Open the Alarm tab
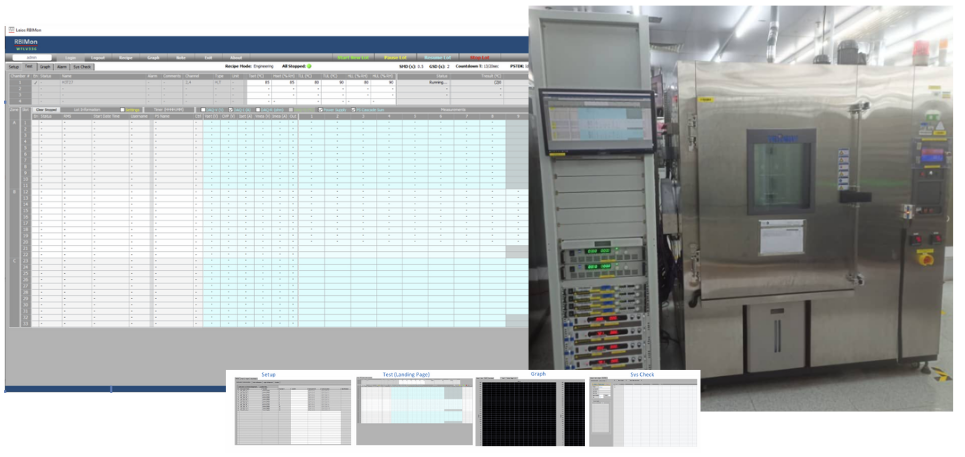This screenshot has height=457, width=965. tap(62, 66)
